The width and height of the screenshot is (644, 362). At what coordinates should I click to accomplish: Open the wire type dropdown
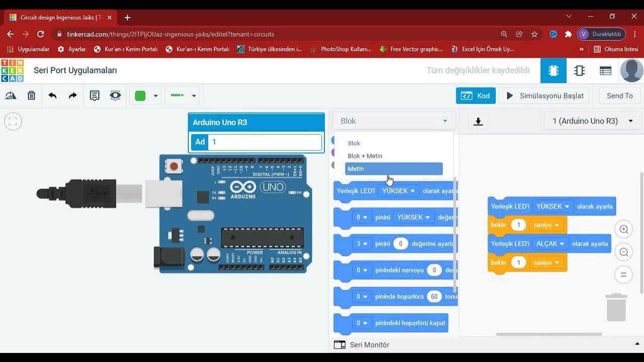pos(182,96)
